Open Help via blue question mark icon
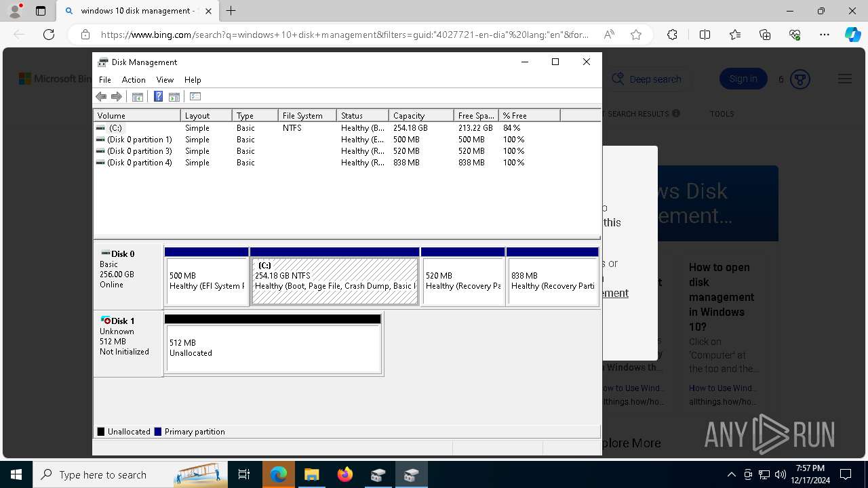The width and height of the screenshot is (868, 488). (158, 97)
